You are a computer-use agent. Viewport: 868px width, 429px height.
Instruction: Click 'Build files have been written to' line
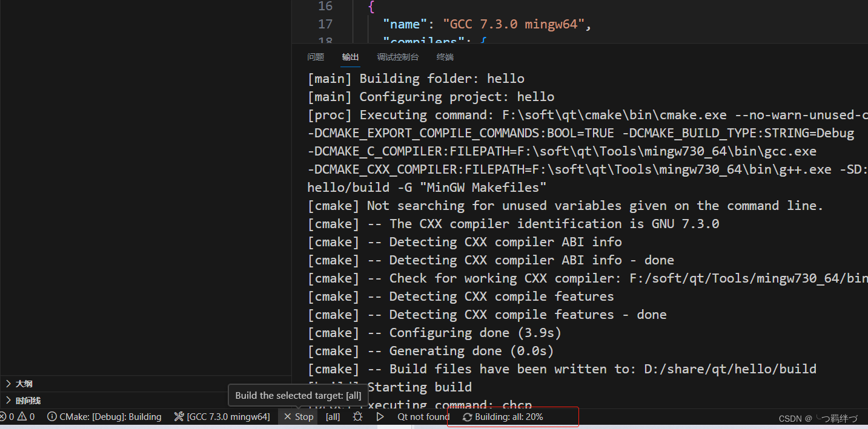click(x=562, y=369)
